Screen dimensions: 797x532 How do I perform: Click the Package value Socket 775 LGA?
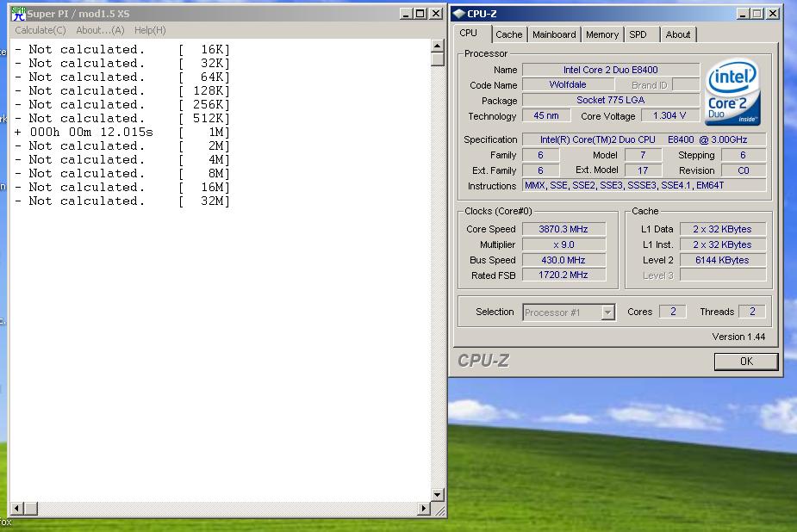click(610, 100)
